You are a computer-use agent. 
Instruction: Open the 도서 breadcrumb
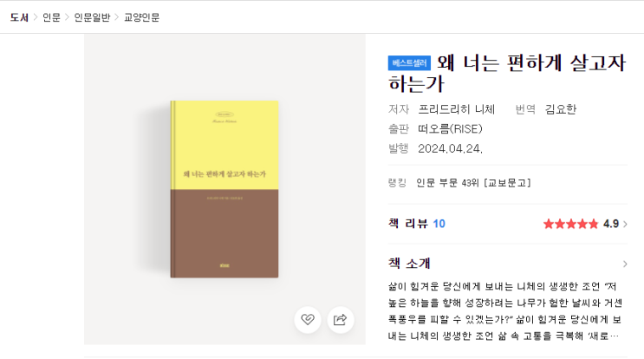pyautogui.click(x=19, y=17)
